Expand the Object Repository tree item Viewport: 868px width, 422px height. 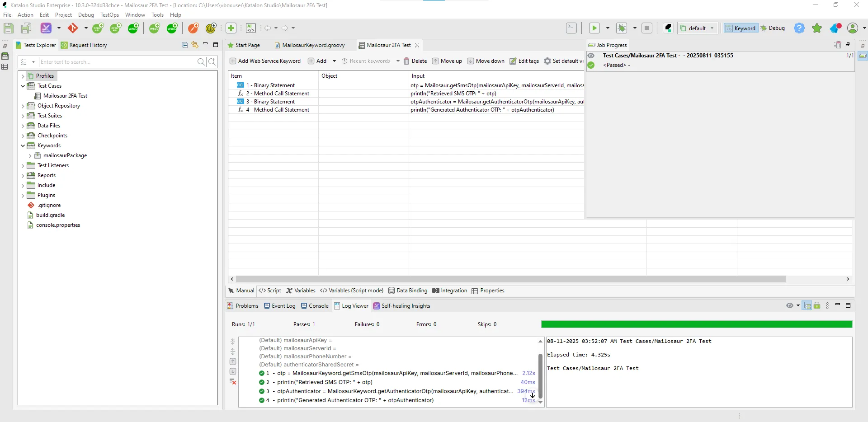coord(23,106)
